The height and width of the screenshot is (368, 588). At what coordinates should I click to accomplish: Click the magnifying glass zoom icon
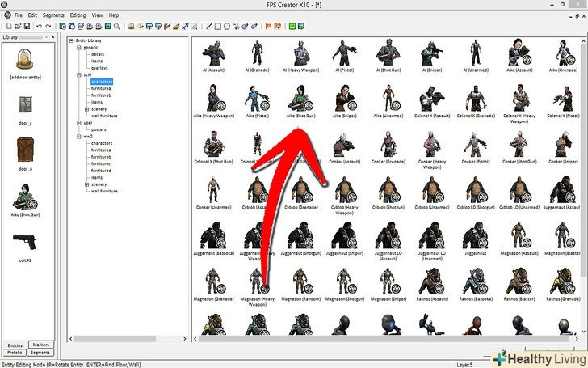(x=117, y=26)
